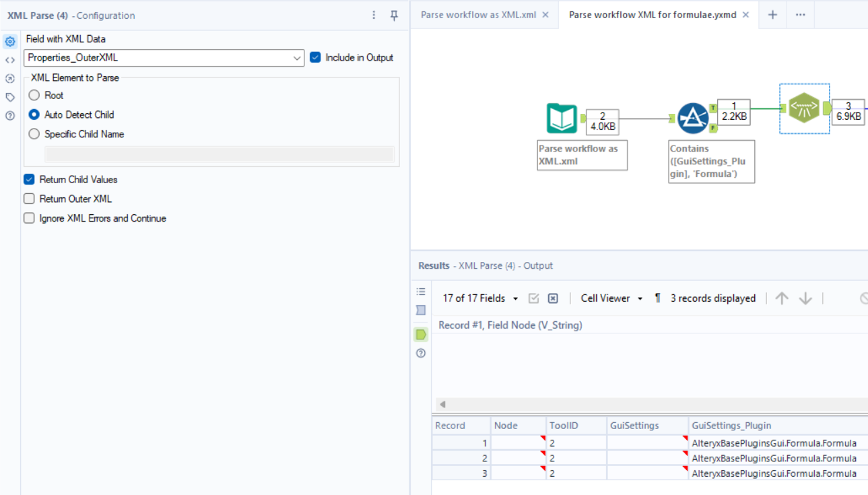This screenshot has height=495, width=868.
Task: Open the Configuration gear icon in sidebar
Action: point(9,41)
